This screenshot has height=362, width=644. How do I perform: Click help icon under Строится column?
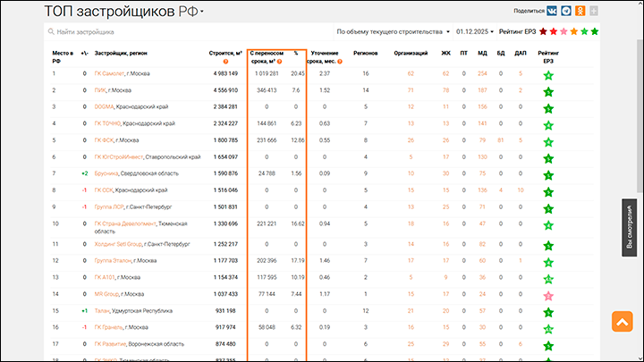225,61
